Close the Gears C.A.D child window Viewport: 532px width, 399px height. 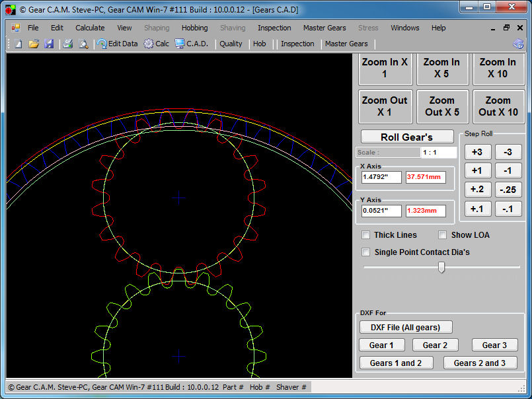(x=520, y=28)
